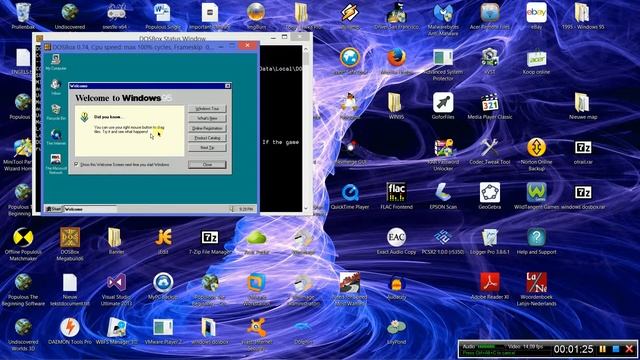Select the Welcome taskbar button
Screen dimensions: 640x360
pos(90,209)
